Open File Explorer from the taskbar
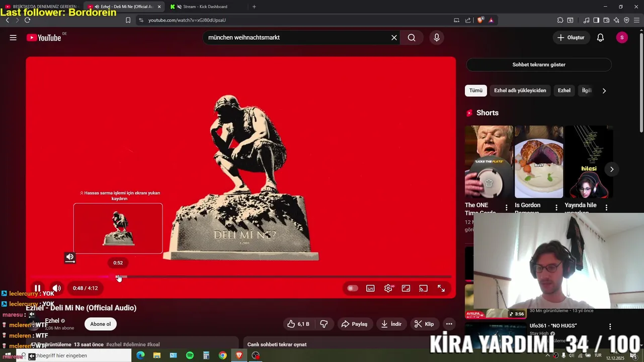This screenshot has height=362, width=644. (157, 355)
